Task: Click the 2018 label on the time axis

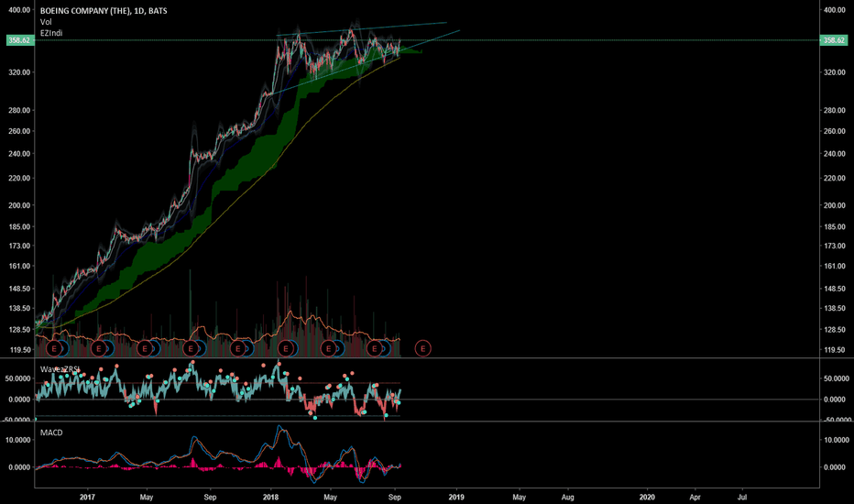Action: pyautogui.click(x=270, y=497)
